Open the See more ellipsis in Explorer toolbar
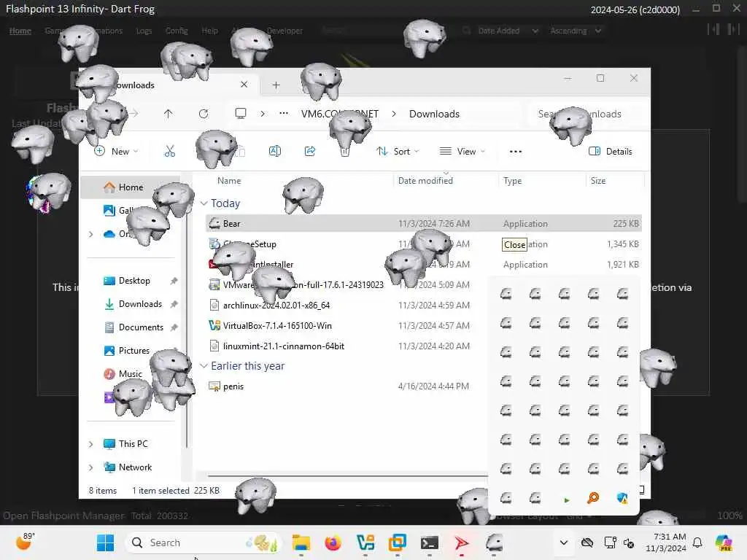Viewport: 747px width, 560px height. point(516,152)
